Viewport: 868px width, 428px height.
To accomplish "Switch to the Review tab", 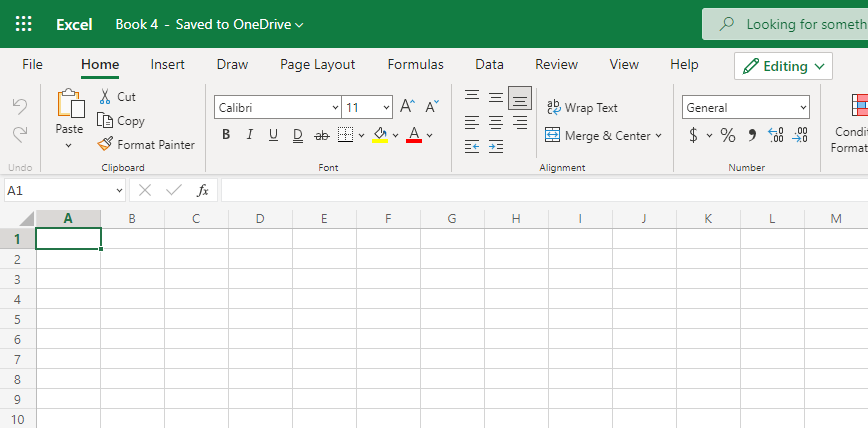I will coord(556,65).
